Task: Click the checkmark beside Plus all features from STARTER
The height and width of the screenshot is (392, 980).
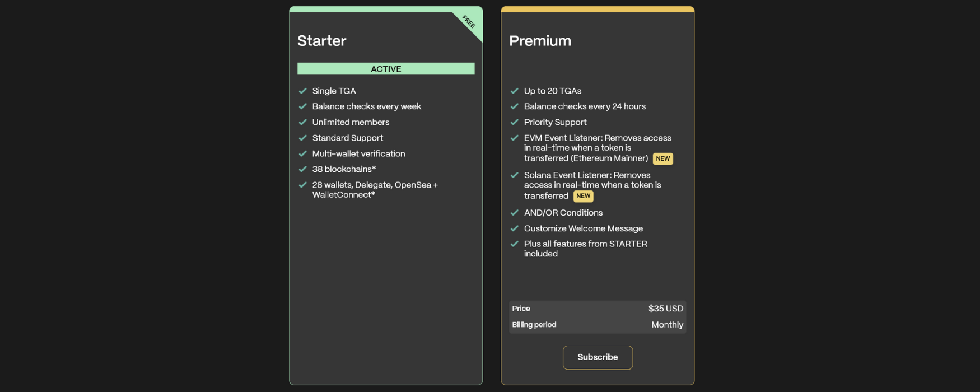Action: point(514,244)
